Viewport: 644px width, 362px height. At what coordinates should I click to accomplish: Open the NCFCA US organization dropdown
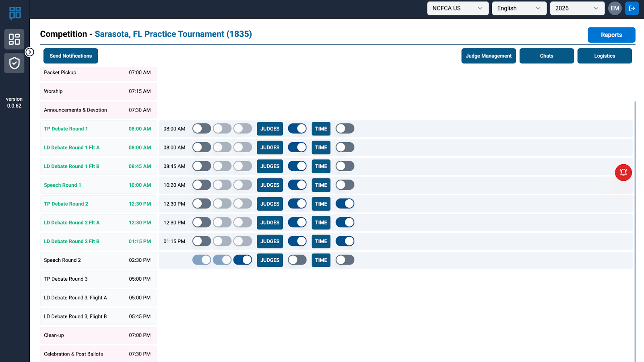(x=458, y=8)
